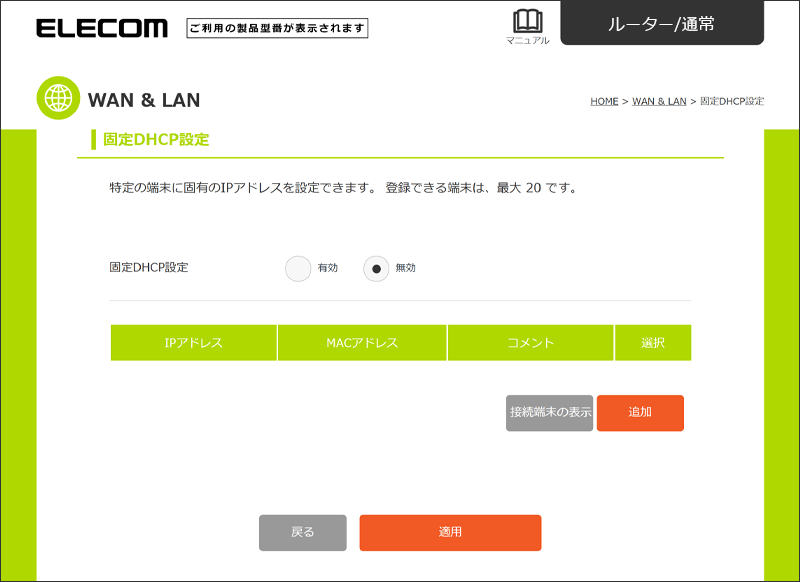Select the 有効 radio button

tap(298, 268)
